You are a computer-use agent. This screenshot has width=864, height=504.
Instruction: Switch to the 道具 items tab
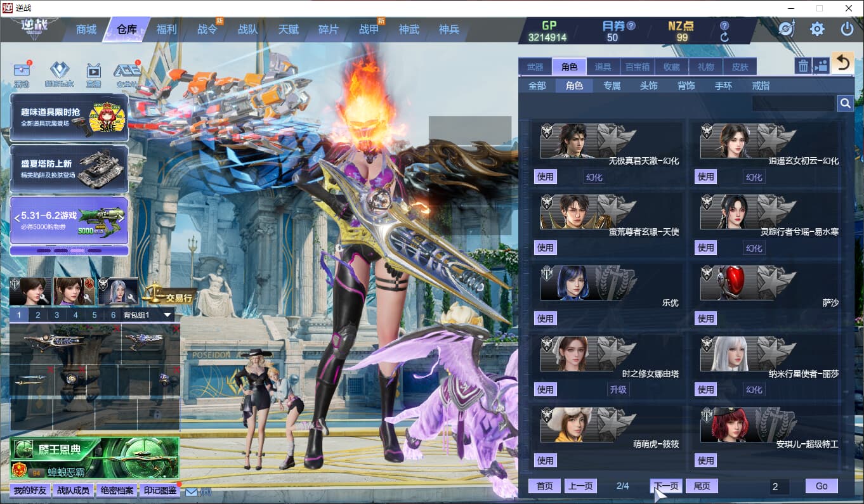click(x=603, y=67)
